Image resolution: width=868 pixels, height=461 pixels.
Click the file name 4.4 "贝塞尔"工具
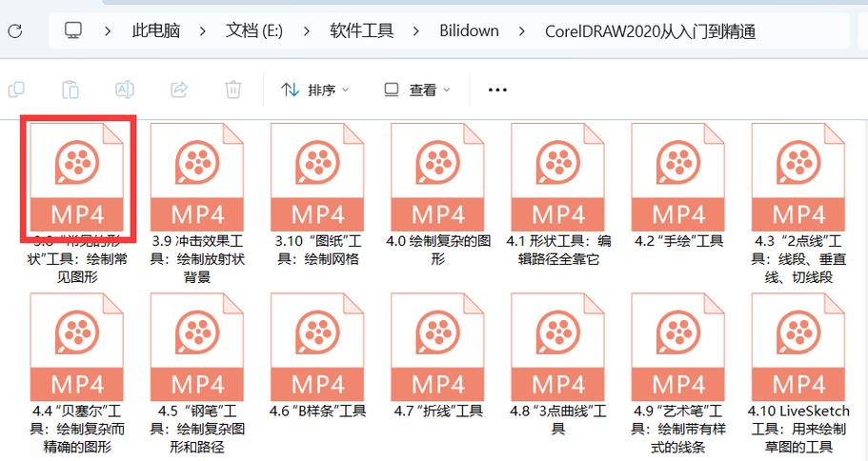click(77, 429)
